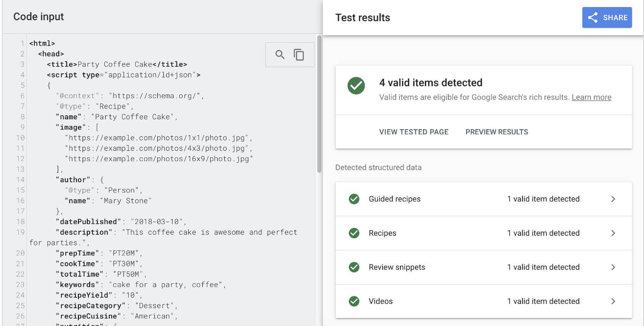Click the SHARE button

coord(607,18)
